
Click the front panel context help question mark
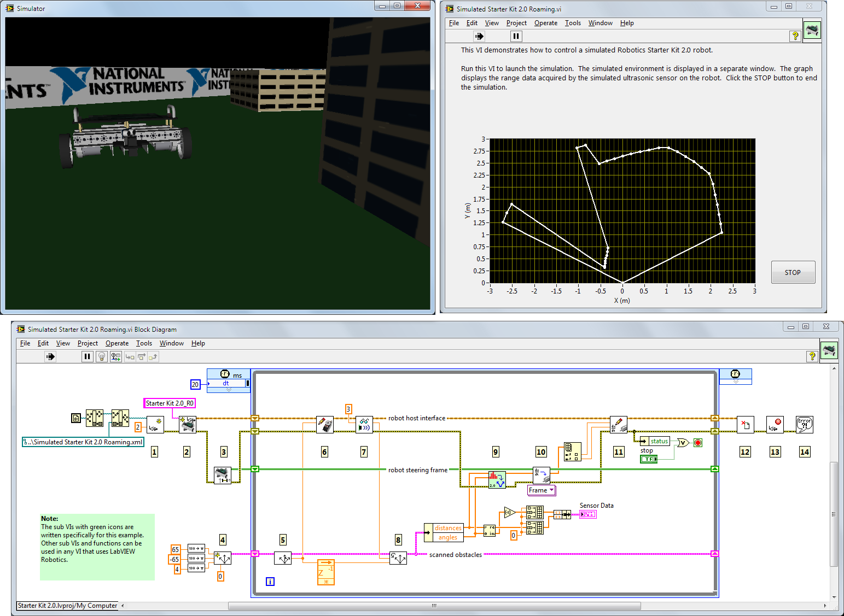pyautogui.click(x=795, y=36)
